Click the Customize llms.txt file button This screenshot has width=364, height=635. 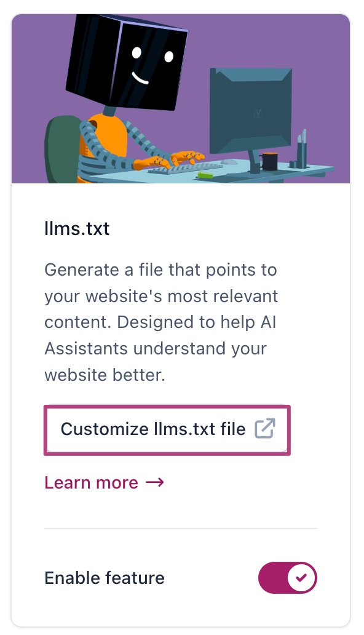167,429
